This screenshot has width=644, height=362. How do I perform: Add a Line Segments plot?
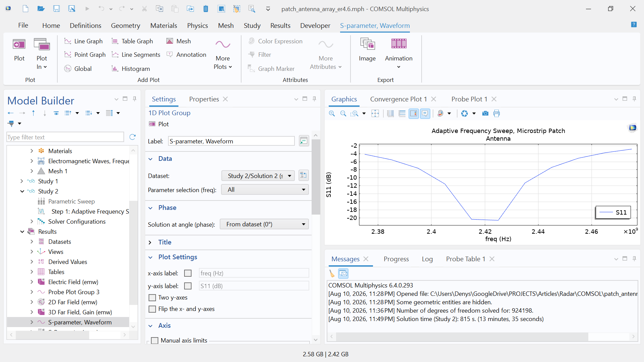pyautogui.click(x=136, y=54)
